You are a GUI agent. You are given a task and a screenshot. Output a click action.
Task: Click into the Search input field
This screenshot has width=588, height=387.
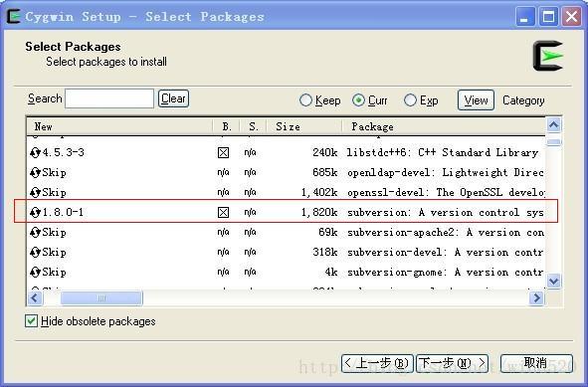(x=109, y=98)
